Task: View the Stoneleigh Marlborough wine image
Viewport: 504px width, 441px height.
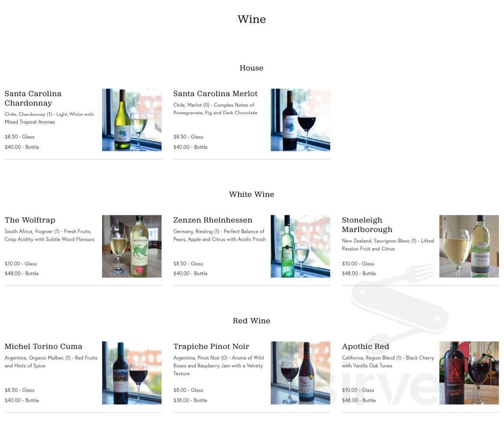Action: click(469, 246)
